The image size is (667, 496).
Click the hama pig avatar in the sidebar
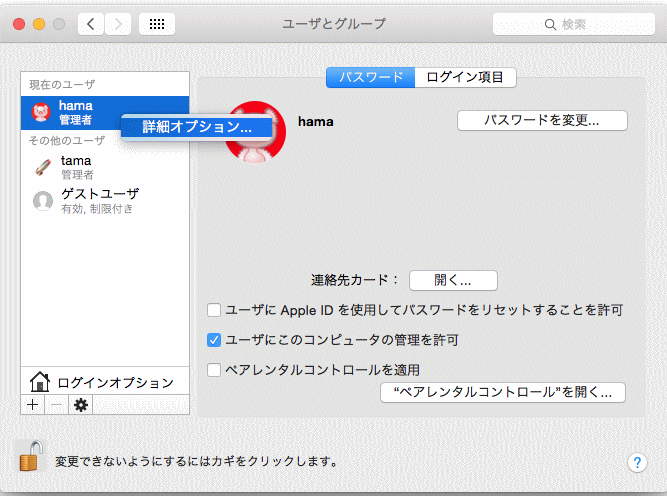(x=41, y=112)
